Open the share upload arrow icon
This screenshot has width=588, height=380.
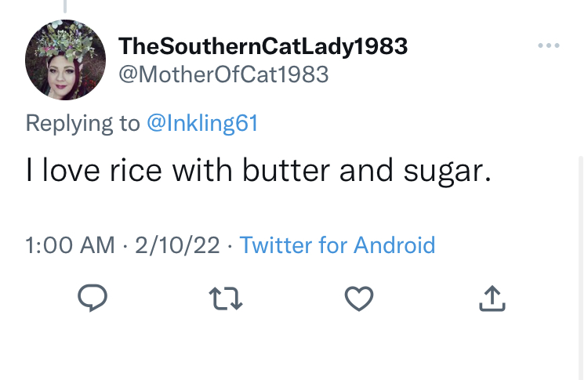(x=492, y=299)
